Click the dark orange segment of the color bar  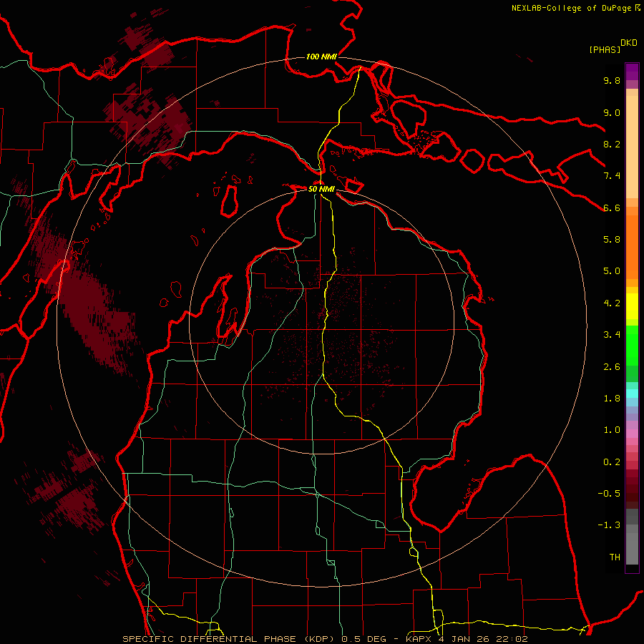[632, 248]
